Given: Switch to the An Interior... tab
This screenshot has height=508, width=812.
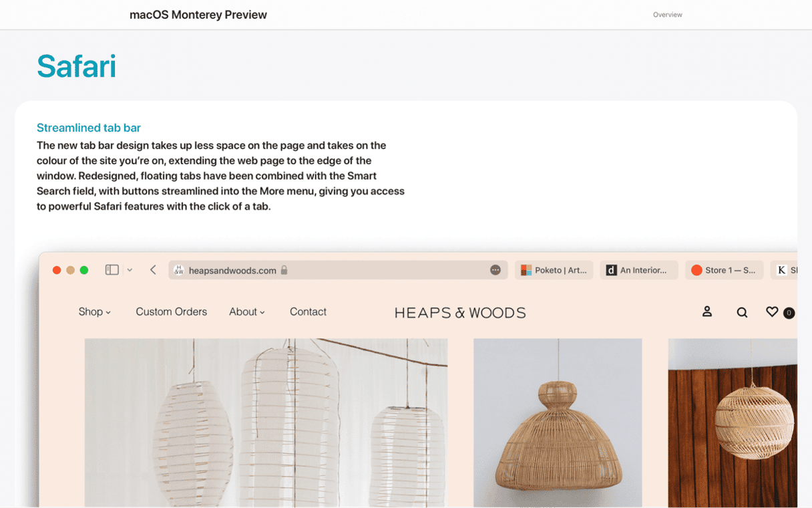Looking at the screenshot, I should [639, 270].
